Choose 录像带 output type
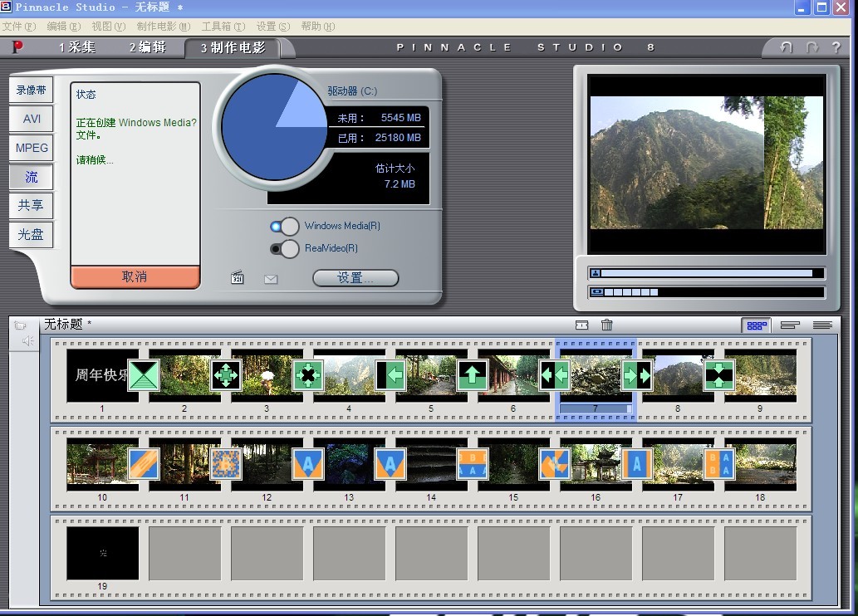Viewport: 858px width, 616px height. click(x=32, y=90)
